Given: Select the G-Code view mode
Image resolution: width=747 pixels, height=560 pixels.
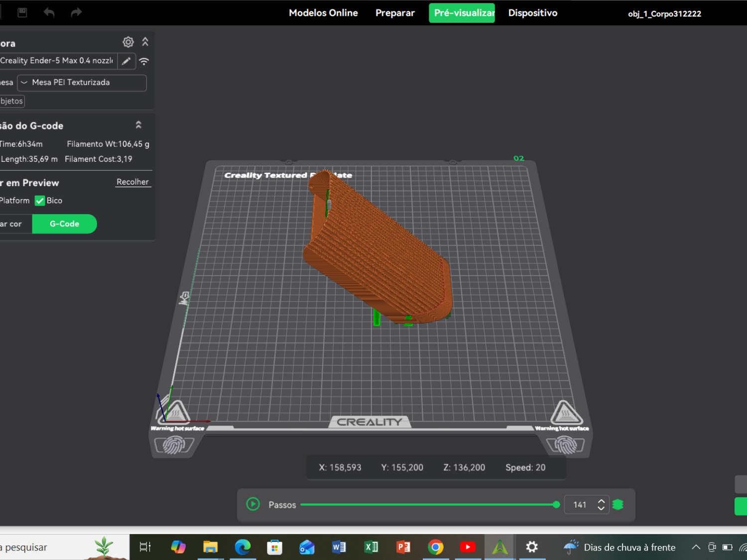Looking at the screenshot, I should click(x=64, y=224).
